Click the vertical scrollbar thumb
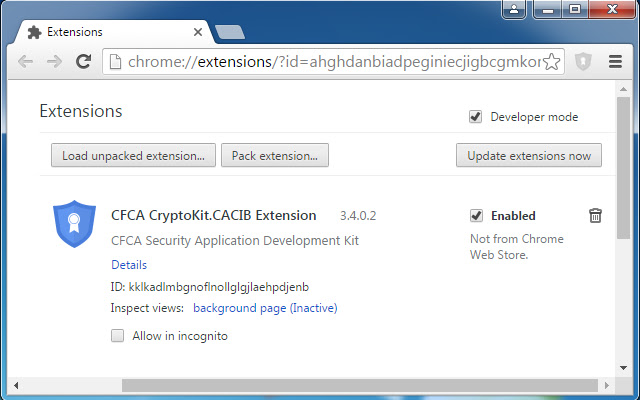The image size is (640, 400). 623,168
